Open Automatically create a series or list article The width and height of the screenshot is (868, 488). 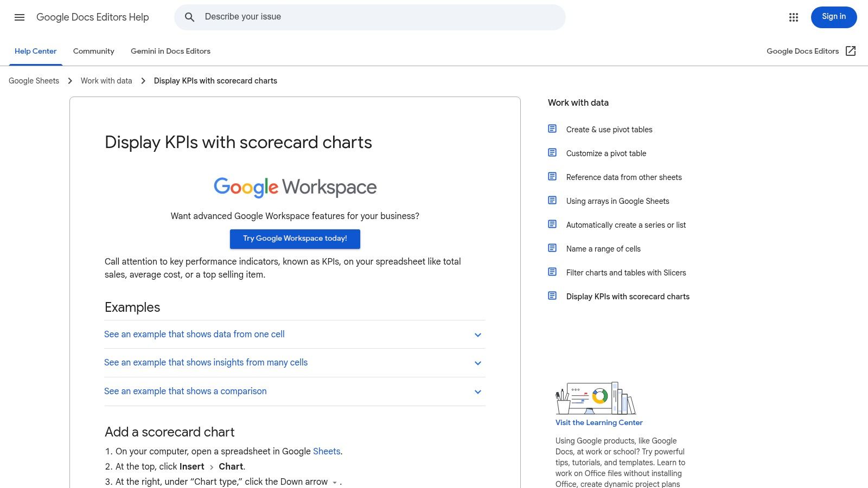point(626,225)
